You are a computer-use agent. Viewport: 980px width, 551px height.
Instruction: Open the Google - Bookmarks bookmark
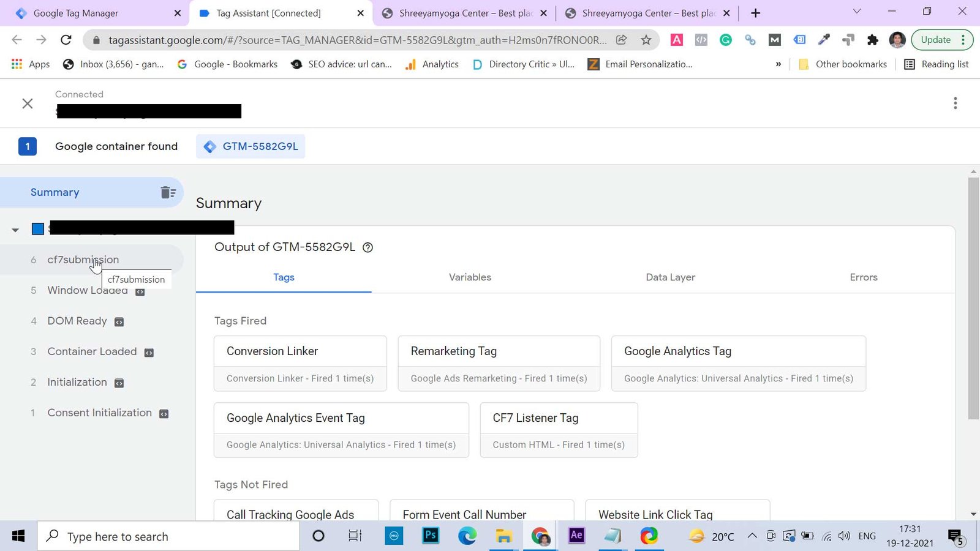point(227,64)
